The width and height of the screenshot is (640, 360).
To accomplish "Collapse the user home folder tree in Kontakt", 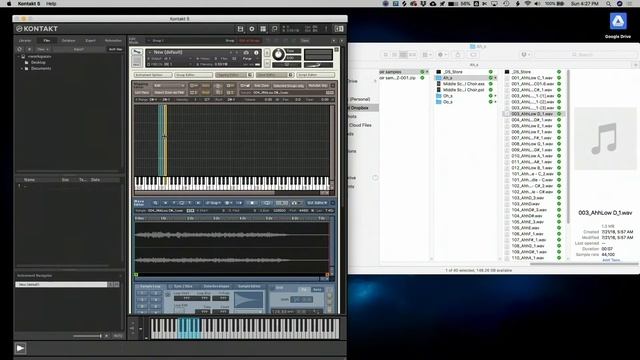I will pos(18,57).
